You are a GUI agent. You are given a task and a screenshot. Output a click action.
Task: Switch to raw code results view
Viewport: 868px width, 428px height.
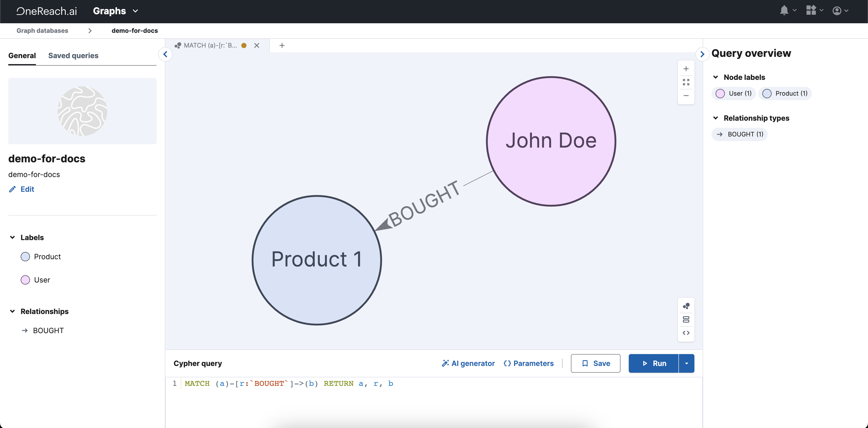pos(686,333)
